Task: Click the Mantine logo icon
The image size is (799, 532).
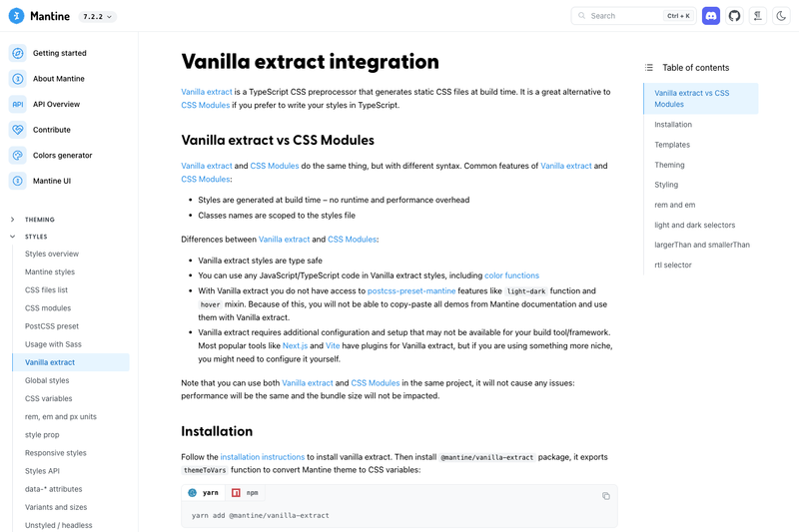Action: click(16, 16)
